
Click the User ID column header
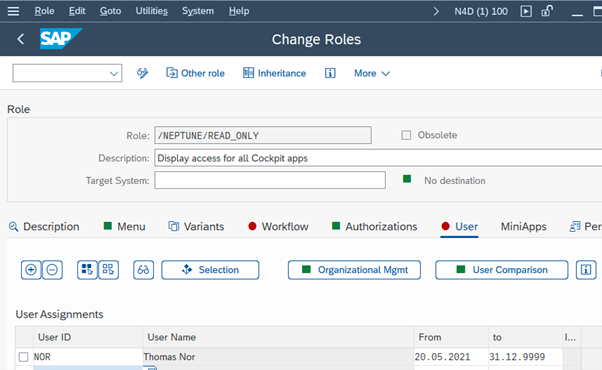(x=88, y=337)
